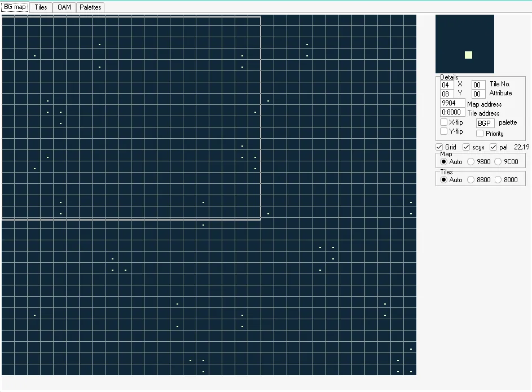This screenshot has width=532, height=392.
Task: Open the Tiles tab
Action: [41, 7]
